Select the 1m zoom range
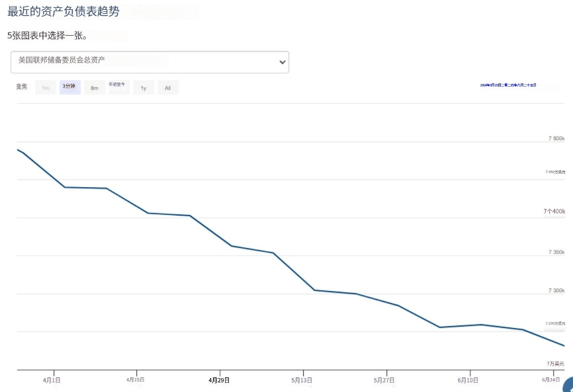573x392 pixels. coord(46,88)
